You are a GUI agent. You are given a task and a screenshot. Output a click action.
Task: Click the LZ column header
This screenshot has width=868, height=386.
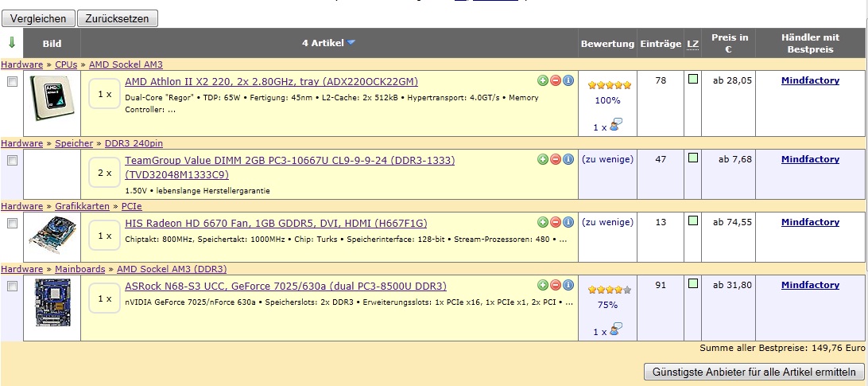(693, 44)
